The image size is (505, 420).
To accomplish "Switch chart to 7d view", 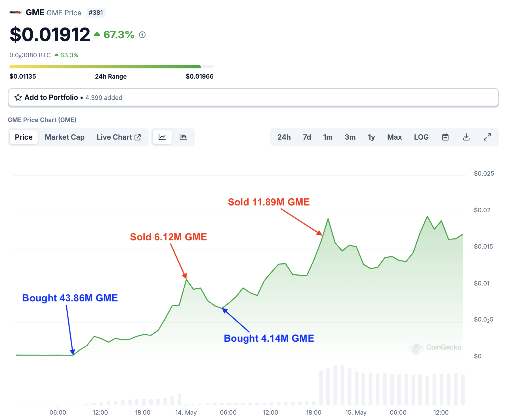I will pos(306,137).
